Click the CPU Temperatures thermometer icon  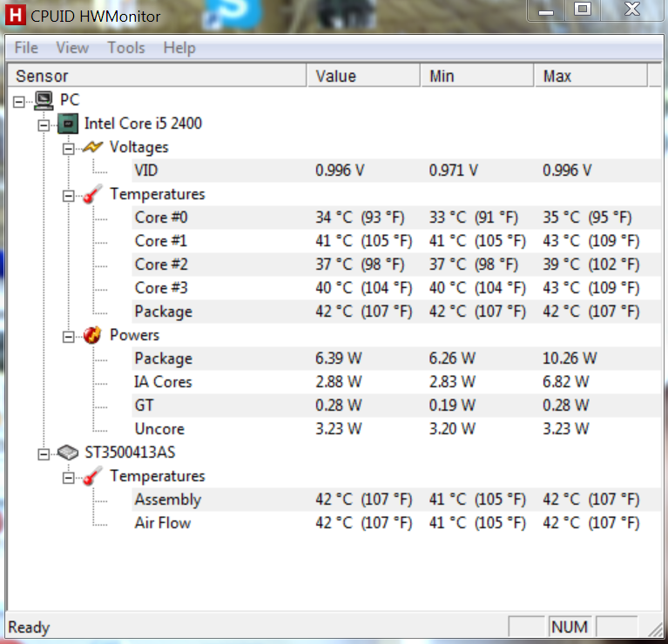[x=92, y=194]
